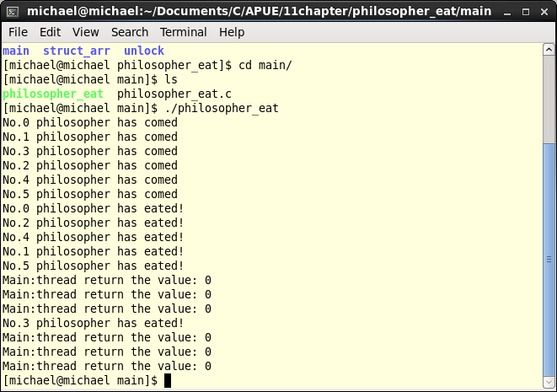Open the View menu
The image size is (557, 392).
tap(86, 32)
